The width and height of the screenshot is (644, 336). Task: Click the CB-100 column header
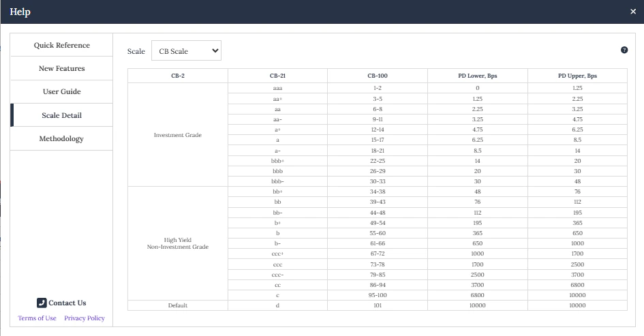click(378, 76)
